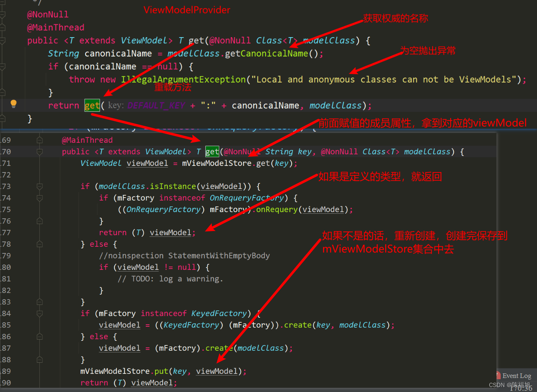
Task: Collapse the get method fold marker at line 170
Action: [40, 151]
